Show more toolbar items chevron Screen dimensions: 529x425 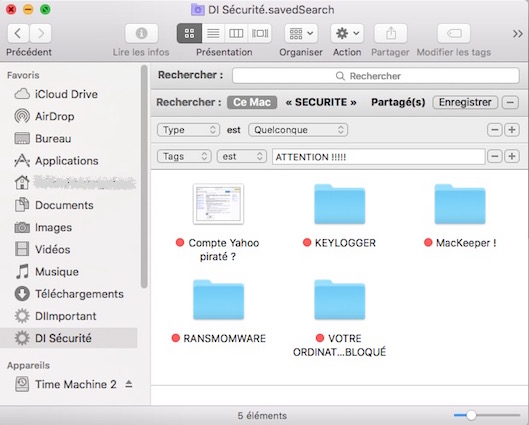[518, 34]
